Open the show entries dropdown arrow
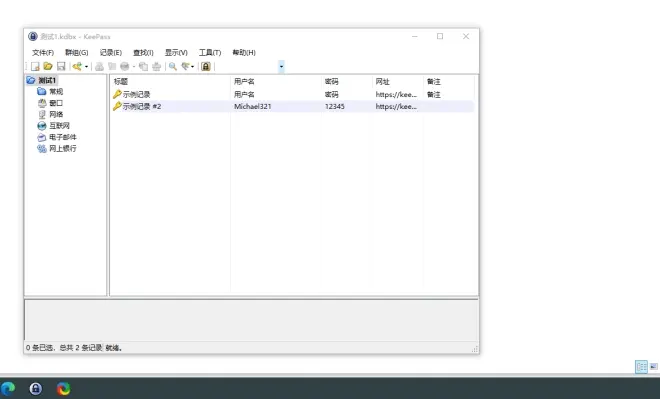The width and height of the screenshot is (660, 399). (x=193, y=66)
